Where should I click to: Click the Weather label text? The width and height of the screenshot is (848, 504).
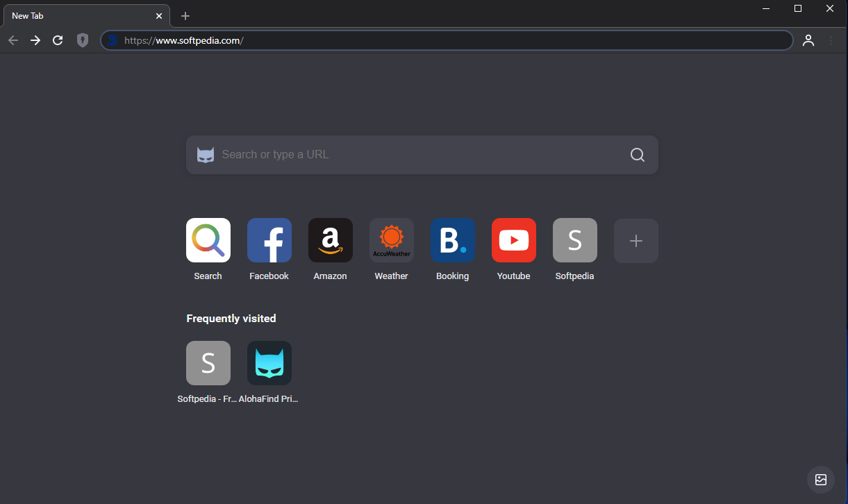tap(392, 276)
